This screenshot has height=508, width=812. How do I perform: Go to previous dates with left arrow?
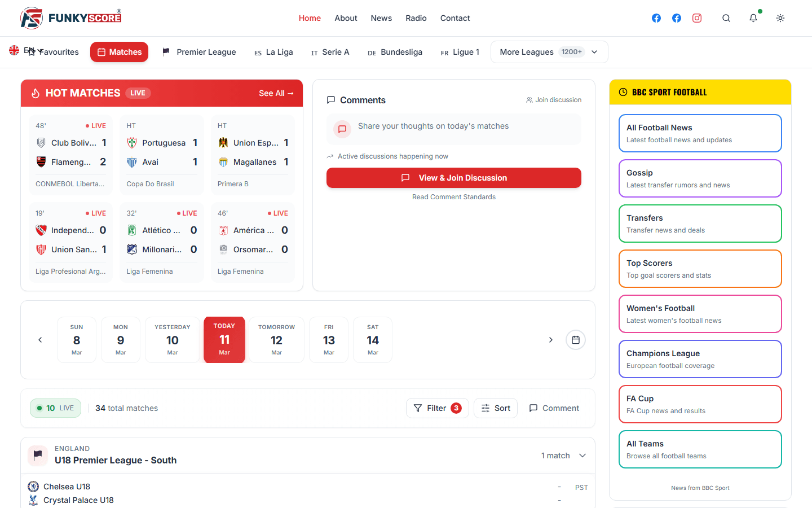pyautogui.click(x=40, y=340)
